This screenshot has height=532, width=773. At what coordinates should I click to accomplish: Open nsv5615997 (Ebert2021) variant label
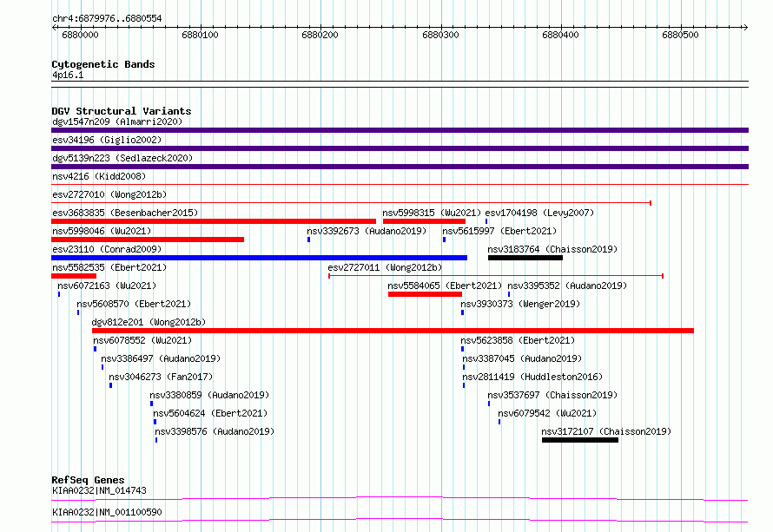(x=499, y=231)
